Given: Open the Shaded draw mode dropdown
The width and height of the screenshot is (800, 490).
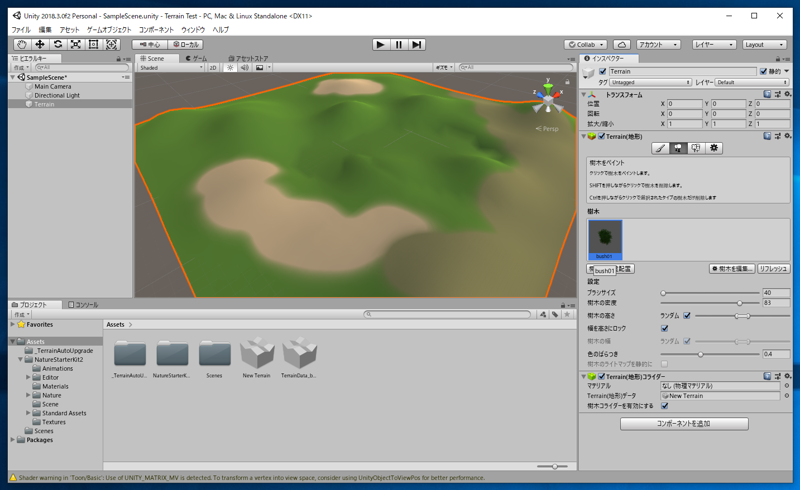Looking at the screenshot, I should pos(171,67).
